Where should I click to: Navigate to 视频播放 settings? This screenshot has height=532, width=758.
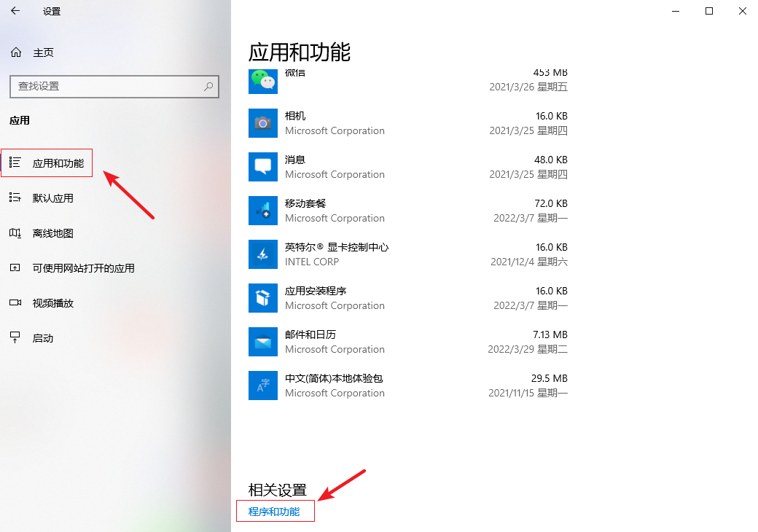(52, 303)
